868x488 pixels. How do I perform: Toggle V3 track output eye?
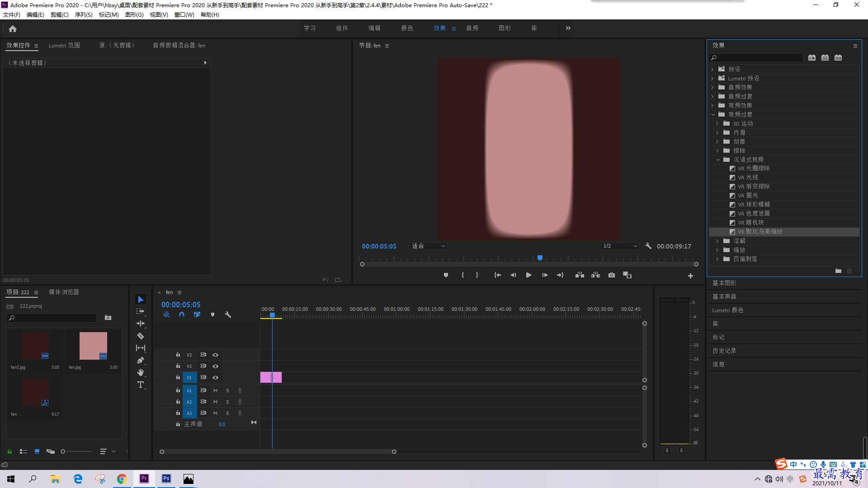tap(216, 355)
